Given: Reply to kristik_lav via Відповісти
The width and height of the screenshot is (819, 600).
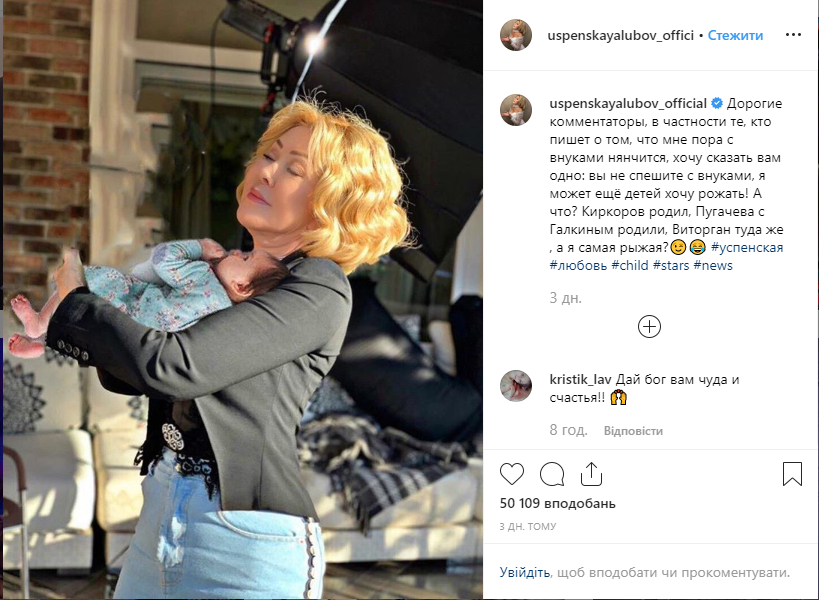Looking at the screenshot, I should [x=633, y=431].
